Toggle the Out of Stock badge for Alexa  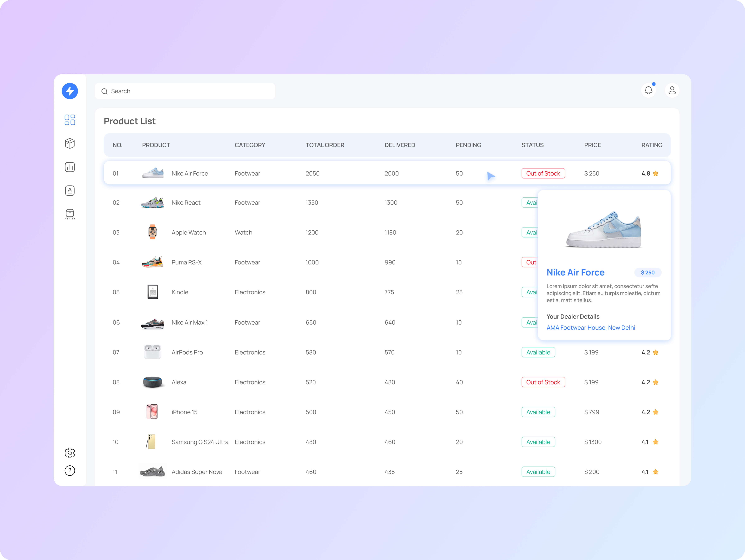pyautogui.click(x=543, y=382)
